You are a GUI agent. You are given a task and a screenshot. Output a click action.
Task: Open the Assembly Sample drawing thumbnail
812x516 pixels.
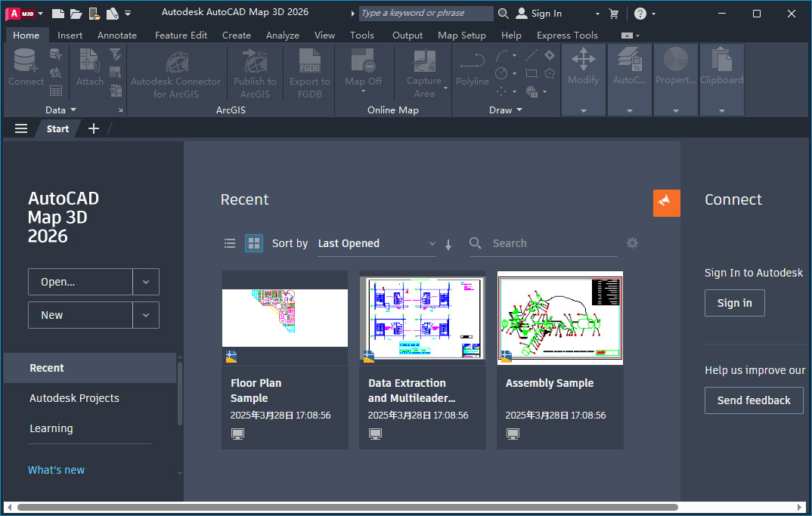(559, 318)
